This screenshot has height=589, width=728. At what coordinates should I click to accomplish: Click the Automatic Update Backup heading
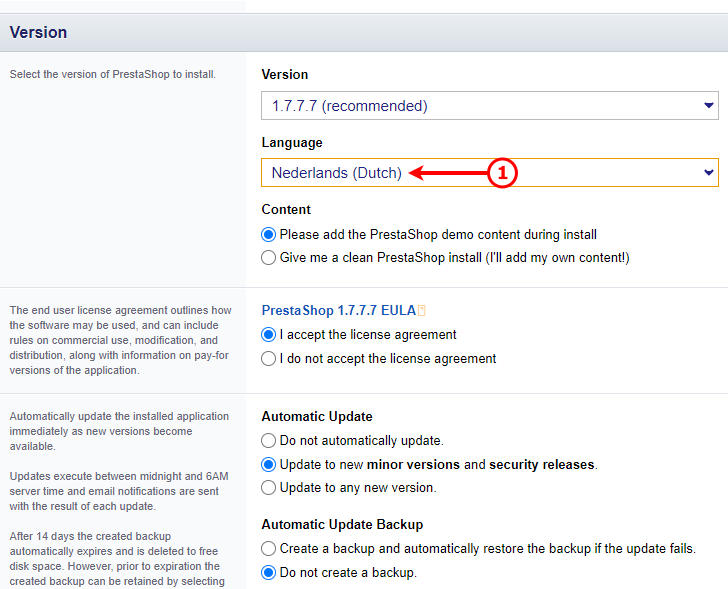(342, 524)
